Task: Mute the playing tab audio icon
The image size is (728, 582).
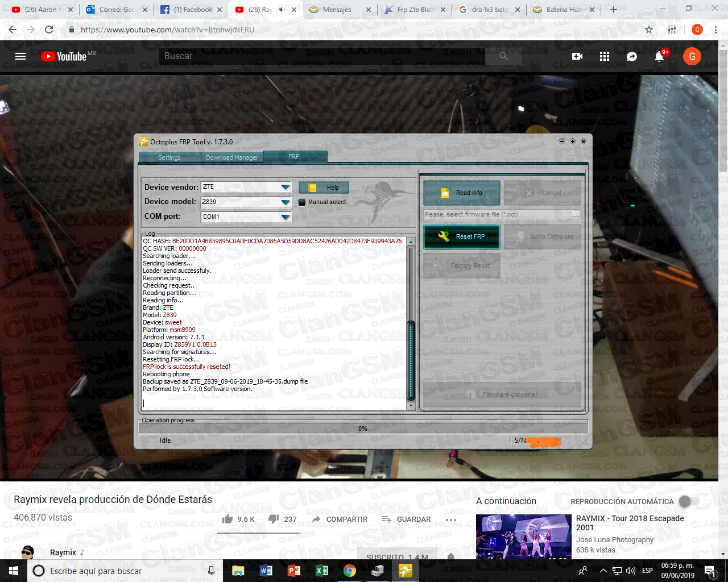Action: tap(282, 9)
